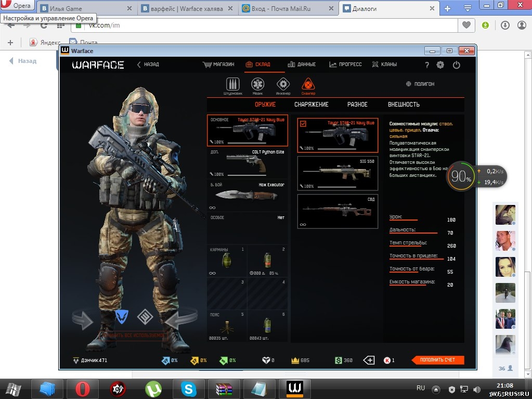Rotate the character with the left-pointing arrow
Screen dimensions: 532x399
181,318
